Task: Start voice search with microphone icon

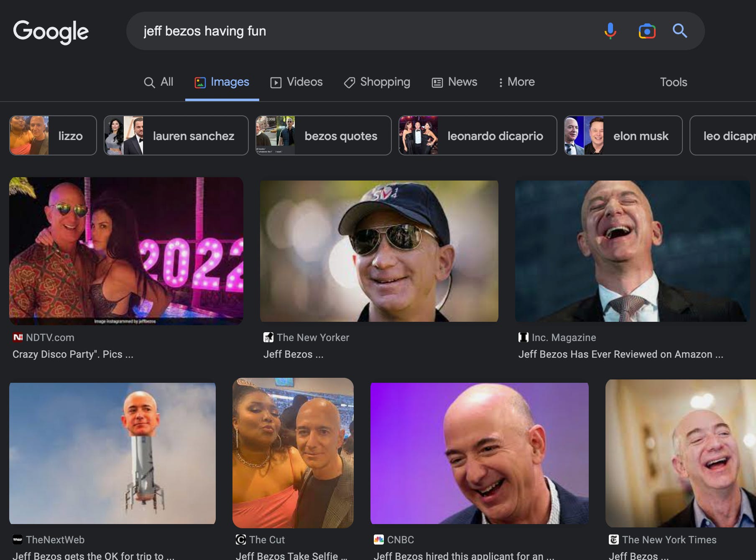Action: coord(610,31)
